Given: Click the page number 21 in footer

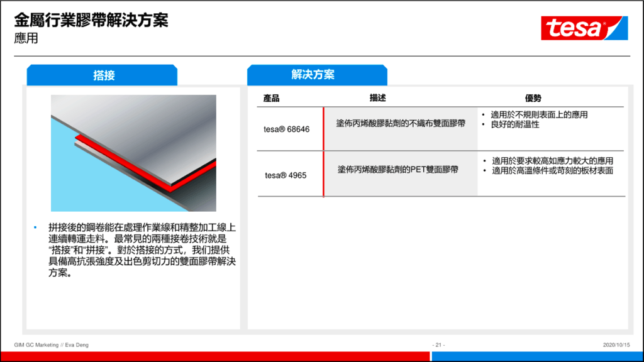Looking at the screenshot, I should point(439,345).
